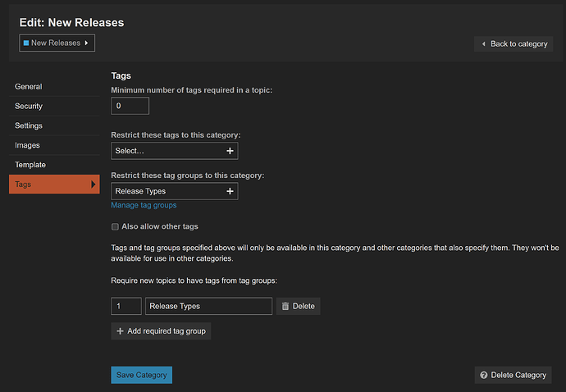Open the restricted tag groups Release Types dropdown
The width and height of the screenshot is (566, 392).
click(175, 191)
